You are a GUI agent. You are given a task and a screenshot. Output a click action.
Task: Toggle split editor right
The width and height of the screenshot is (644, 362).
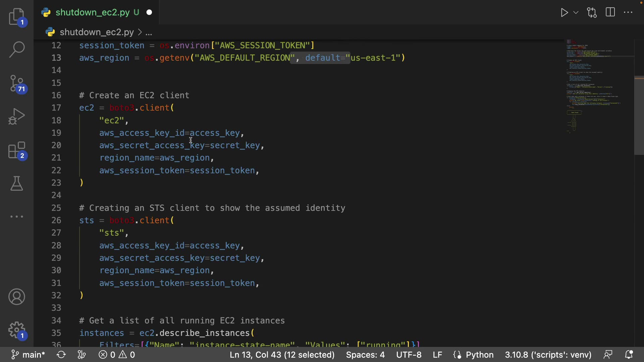[610, 13]
